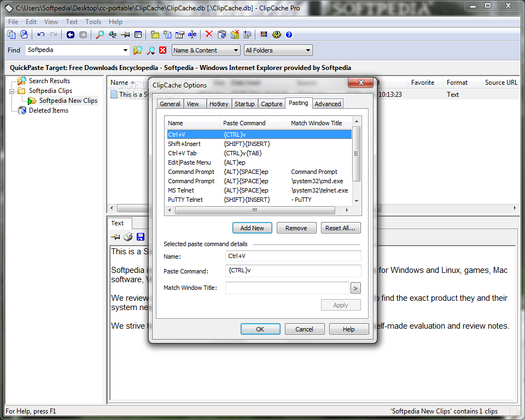Click the Redo arrow icon
The image size is (525, 420).
54,34
